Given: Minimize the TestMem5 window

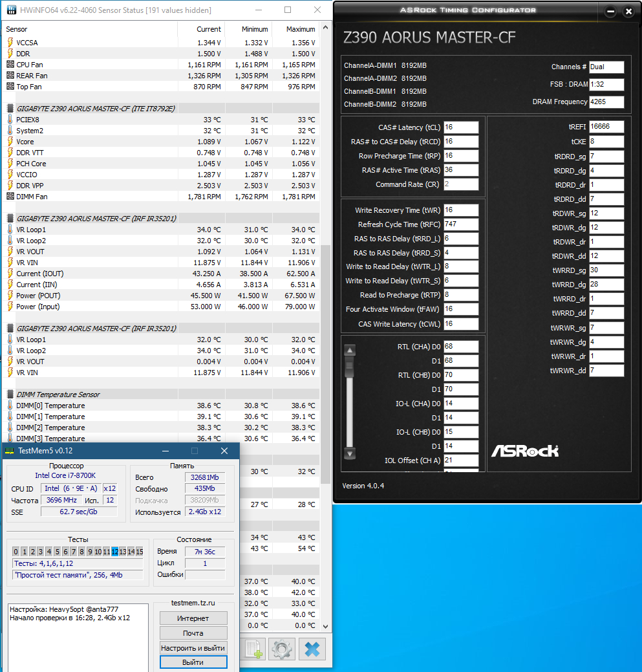Looking at the screenshot, I should 166,451.
